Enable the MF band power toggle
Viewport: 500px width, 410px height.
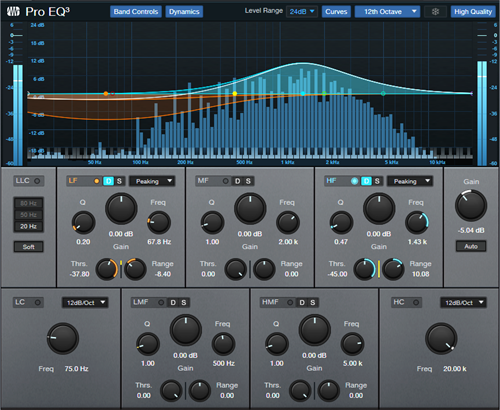tap(226, 181)
